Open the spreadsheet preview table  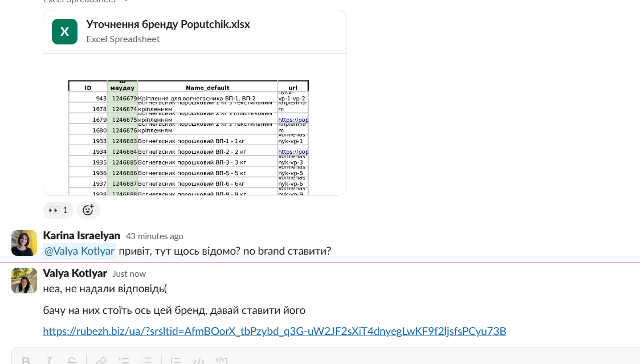click(x=188, y=138)
